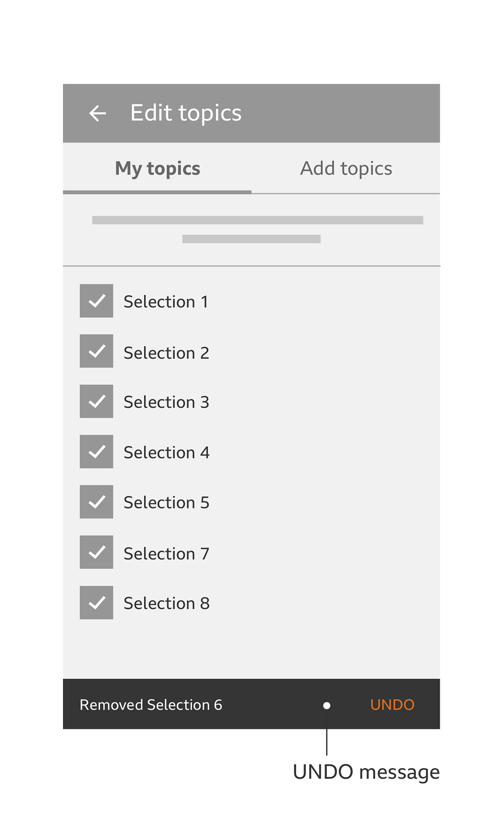Uncheck the Selection 7 checkbox
Viewport: 504px width, 814px height.
[96, 552]
